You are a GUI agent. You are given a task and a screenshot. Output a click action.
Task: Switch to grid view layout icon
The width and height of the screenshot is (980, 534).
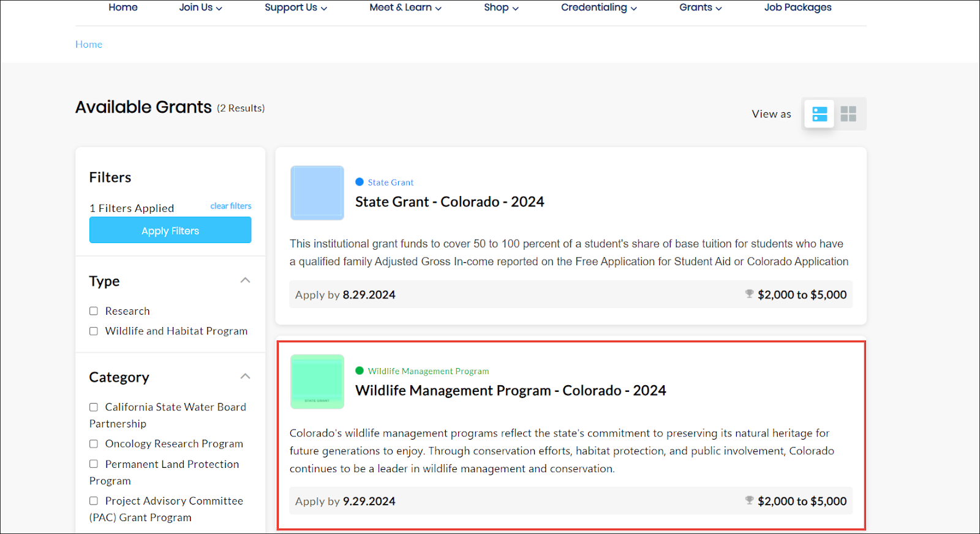pyautogui.click(x=848, y=114)
